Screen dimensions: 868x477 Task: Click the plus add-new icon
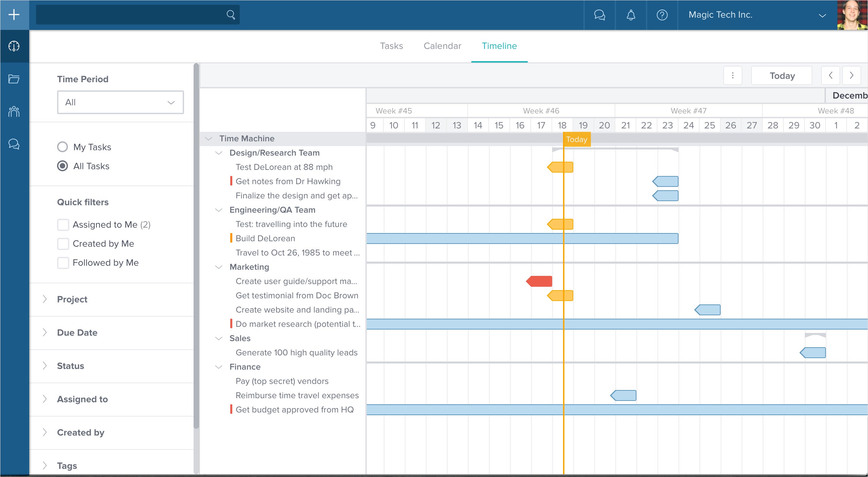pos(14,15)
